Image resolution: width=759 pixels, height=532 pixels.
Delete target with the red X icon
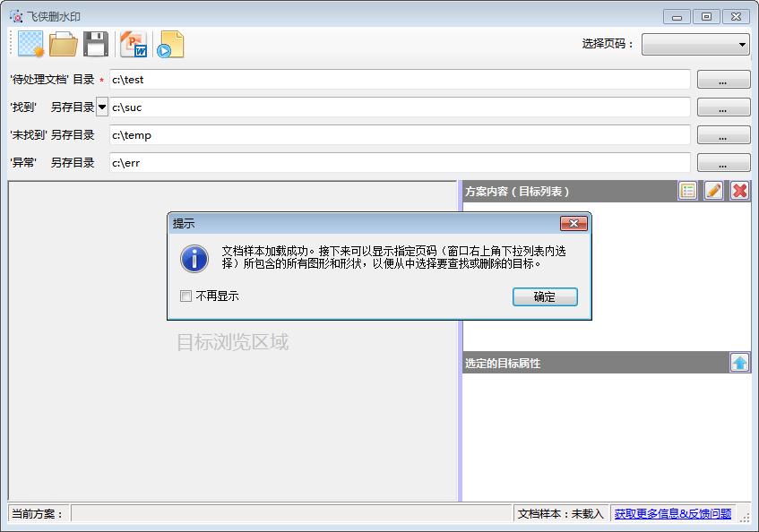point(739,190)
